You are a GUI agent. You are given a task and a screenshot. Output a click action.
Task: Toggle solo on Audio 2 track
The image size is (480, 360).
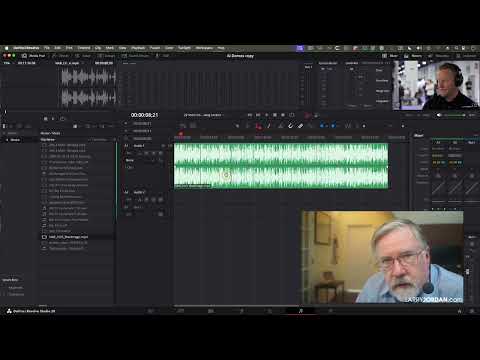[x=154, y=200]
